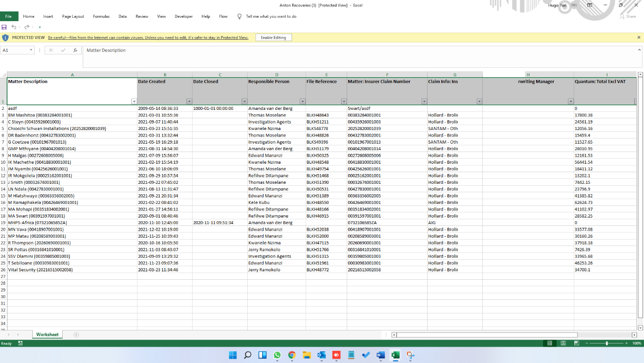Image resolution: width=644 pixels, height=363 pixels.
Task: Click the 'Tell me what you want to do' box
Action: tap(271, 16)
